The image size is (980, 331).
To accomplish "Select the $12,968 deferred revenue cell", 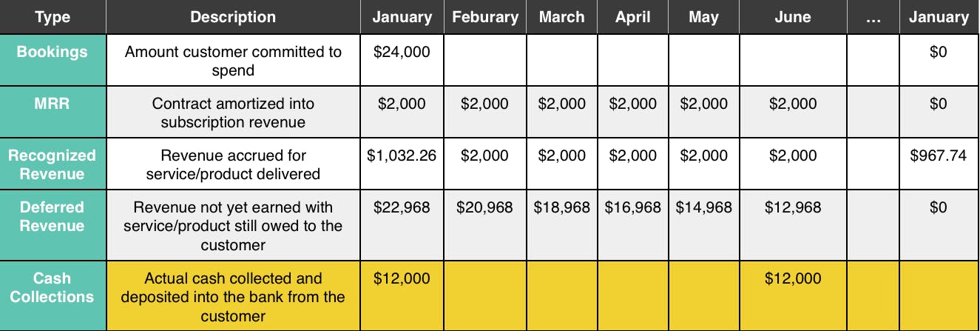I will 793,208.
